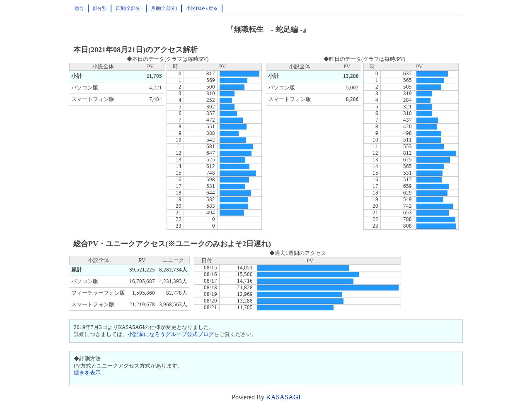Open the 月別[全部分] navigation link
Screen dimensions: 532x401
[164, 8]
